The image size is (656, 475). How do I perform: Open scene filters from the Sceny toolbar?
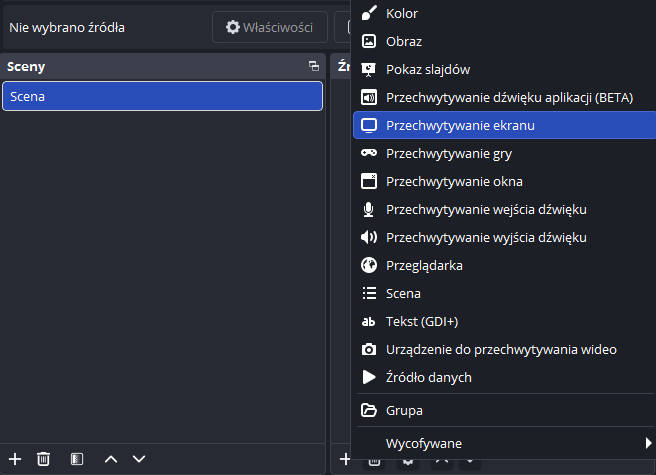point(77,458)
